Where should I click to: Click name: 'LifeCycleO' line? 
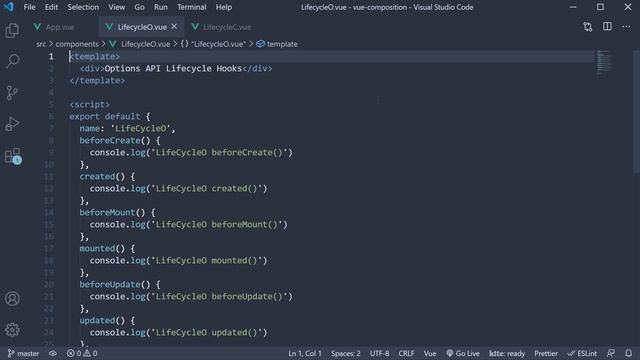click(x=127, y=129)
